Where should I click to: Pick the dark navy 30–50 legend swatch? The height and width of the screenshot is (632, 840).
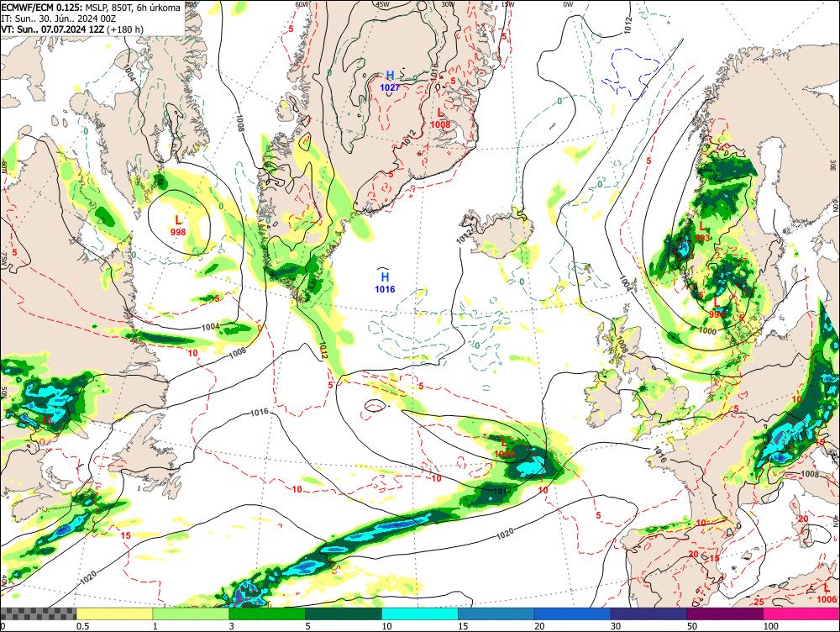click(x=648, y=614)
